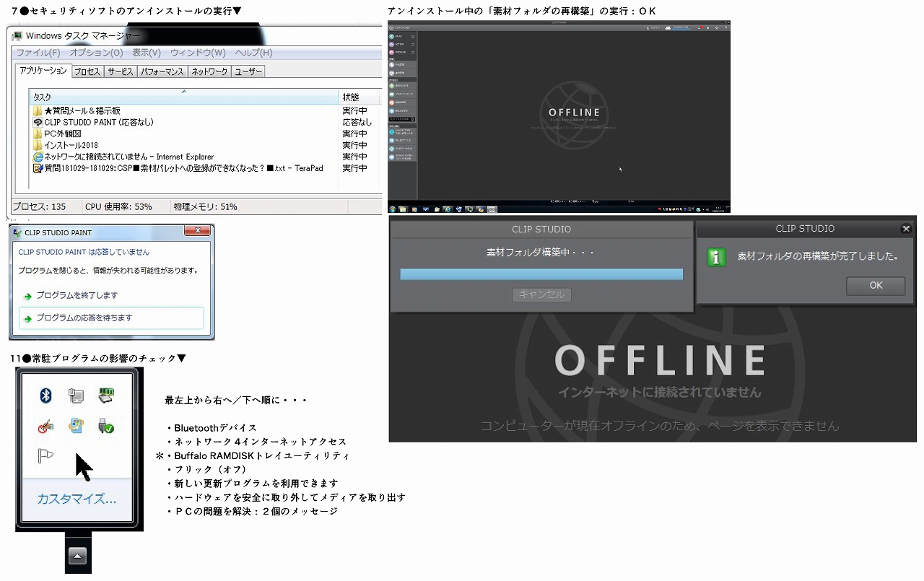Click the CLIP STUDIO sidebar search field
This screenshot has height=581, width=924.
[402, 119]
